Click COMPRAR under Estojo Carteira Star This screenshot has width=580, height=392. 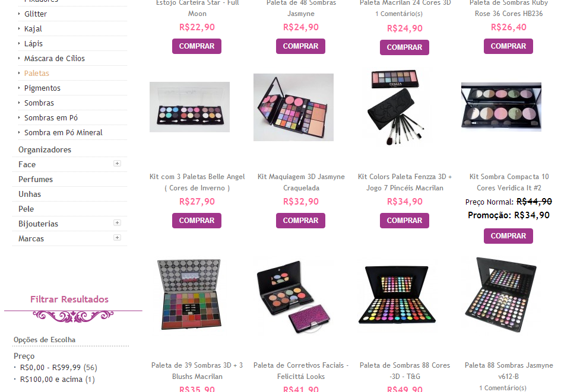pyautogui.click(x=196, y=46)
